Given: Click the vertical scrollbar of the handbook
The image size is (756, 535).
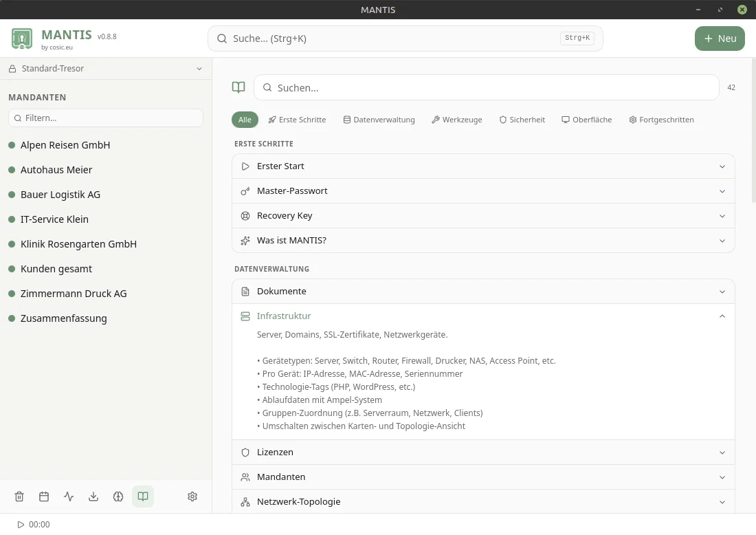Looking at the screenshot, I should pos(753,130).
